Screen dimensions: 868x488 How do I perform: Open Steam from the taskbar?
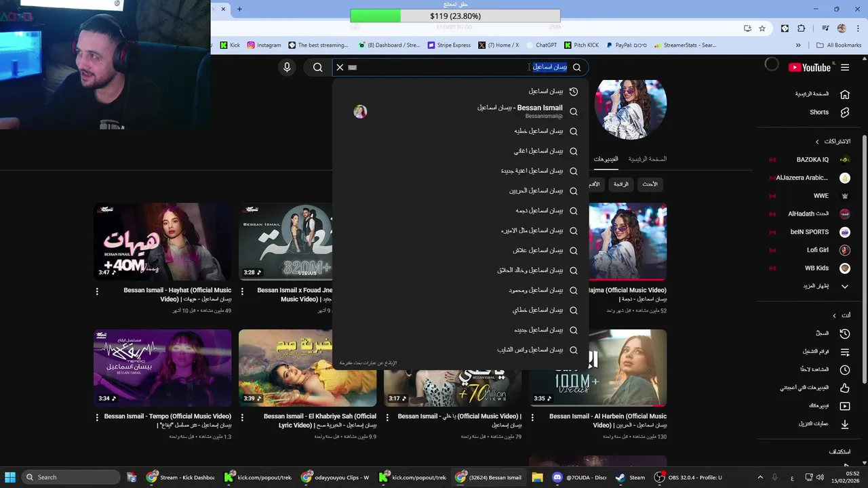(630, 477)
